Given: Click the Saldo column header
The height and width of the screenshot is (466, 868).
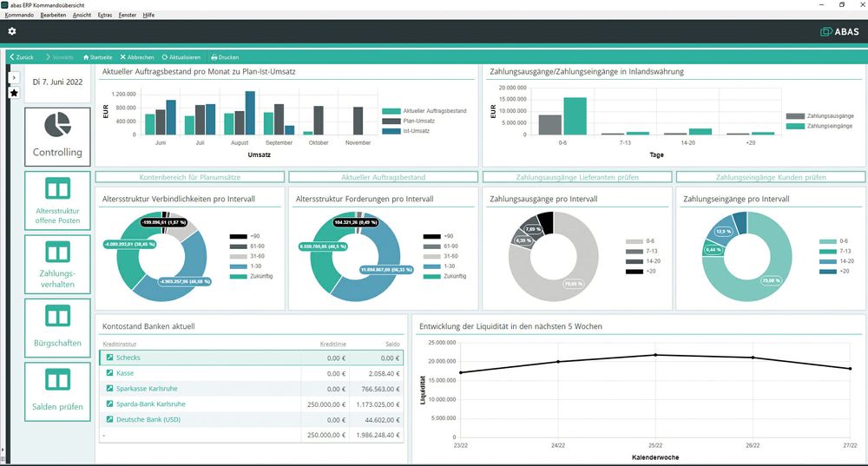Looking at the screenshot, I should (x=392, y=345).
